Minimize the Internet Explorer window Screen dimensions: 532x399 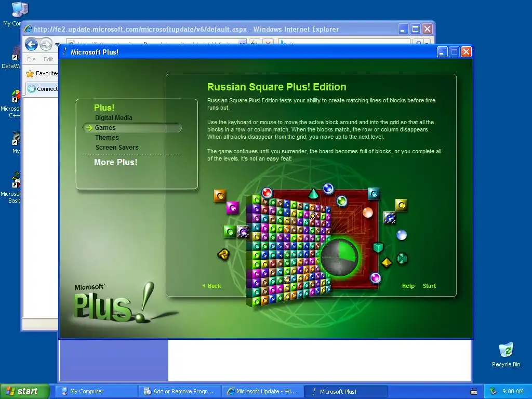pyautogui.click(x=403, y=29)
